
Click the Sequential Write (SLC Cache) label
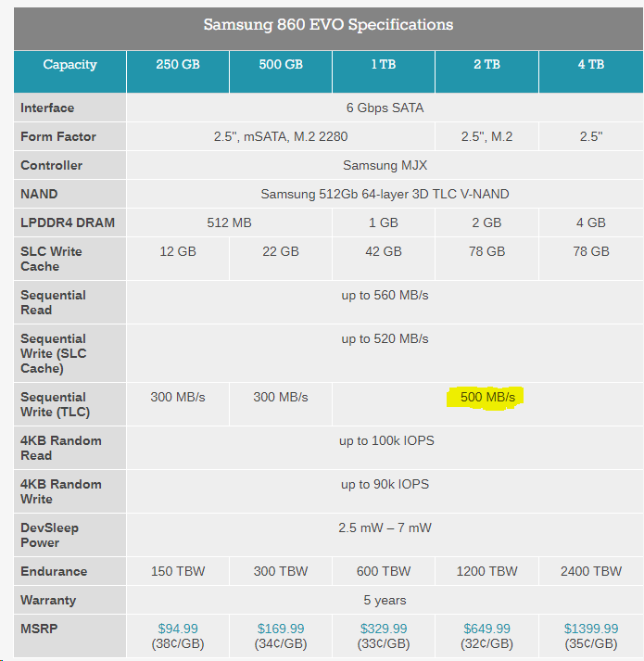pyautogui.click(x=54, y=353)
